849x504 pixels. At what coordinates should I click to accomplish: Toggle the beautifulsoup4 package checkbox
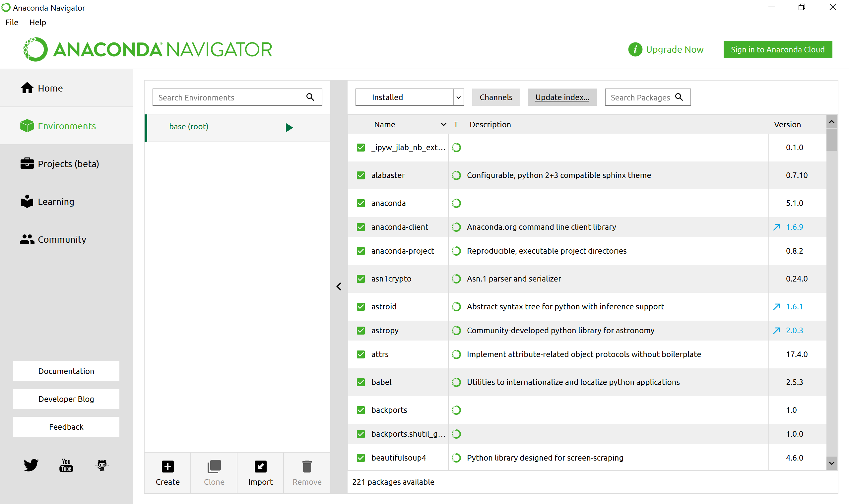360,458
